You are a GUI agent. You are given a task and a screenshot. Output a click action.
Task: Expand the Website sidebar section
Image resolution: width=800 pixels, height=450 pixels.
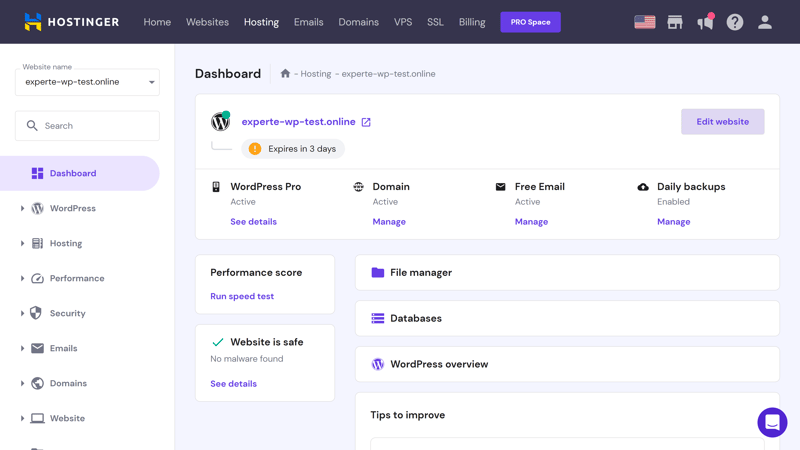click(x=22, y=418)
